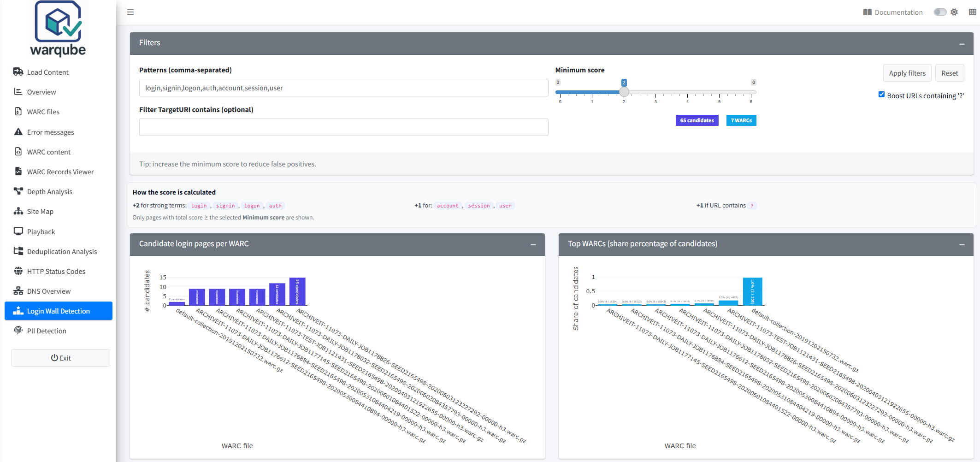
Task: Click slider track at tick value 4
Action: [x=687, y=92]
